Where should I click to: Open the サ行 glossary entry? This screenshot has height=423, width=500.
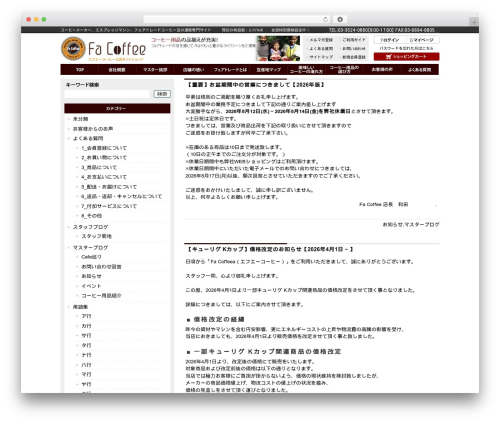coord(86,336)
